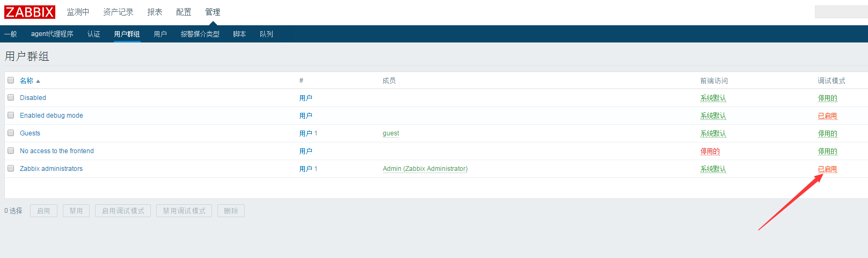Click the 成员 column header
The image size is (868, 258).
[x=389, y=81]
